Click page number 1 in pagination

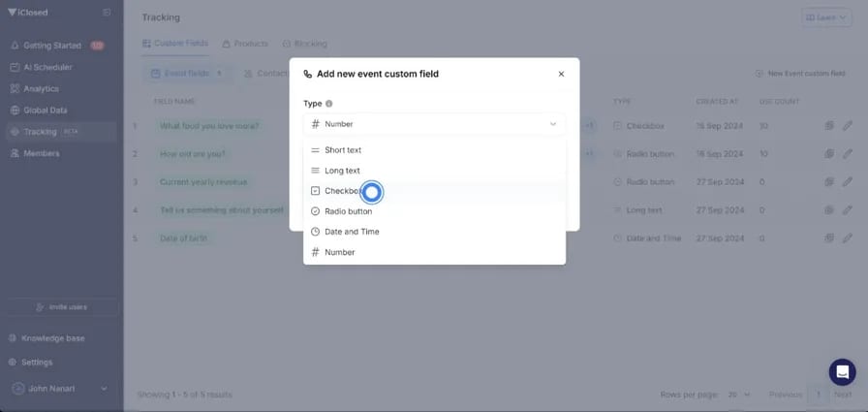[818, 395]
